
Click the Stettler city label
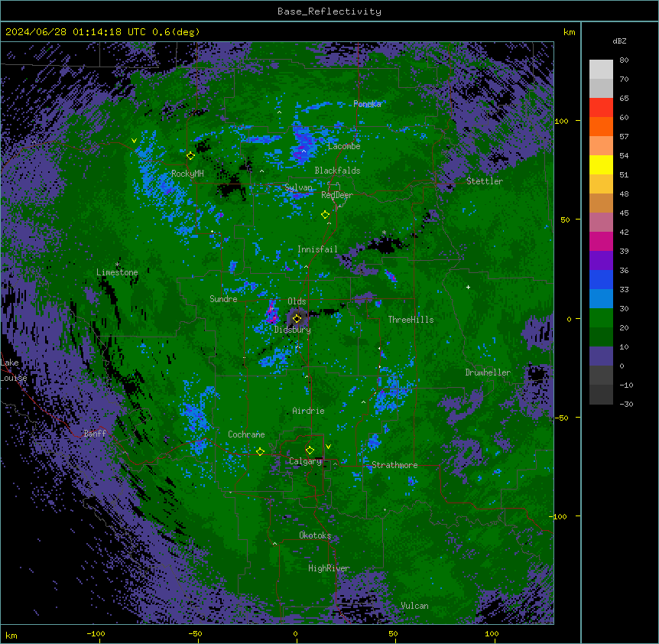pos(484,181)
